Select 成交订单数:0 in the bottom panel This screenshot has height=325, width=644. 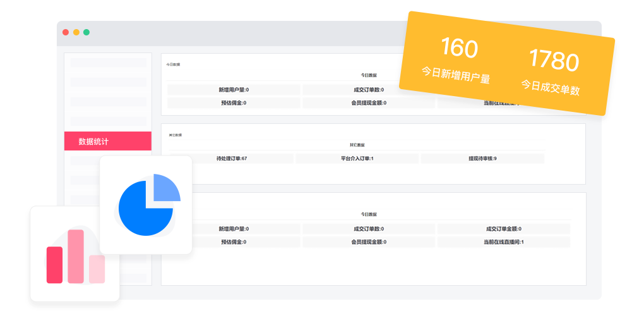368,229
